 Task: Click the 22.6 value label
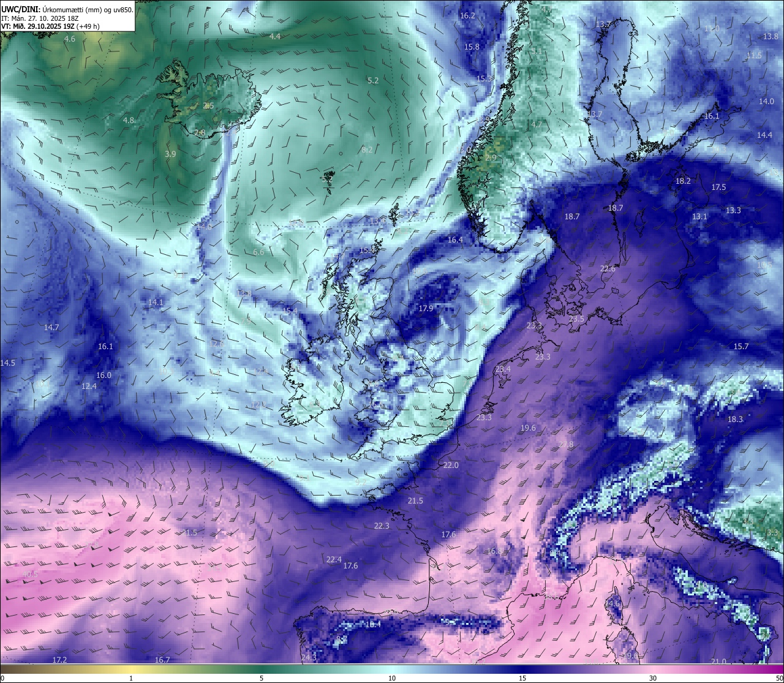pos(608,269)
